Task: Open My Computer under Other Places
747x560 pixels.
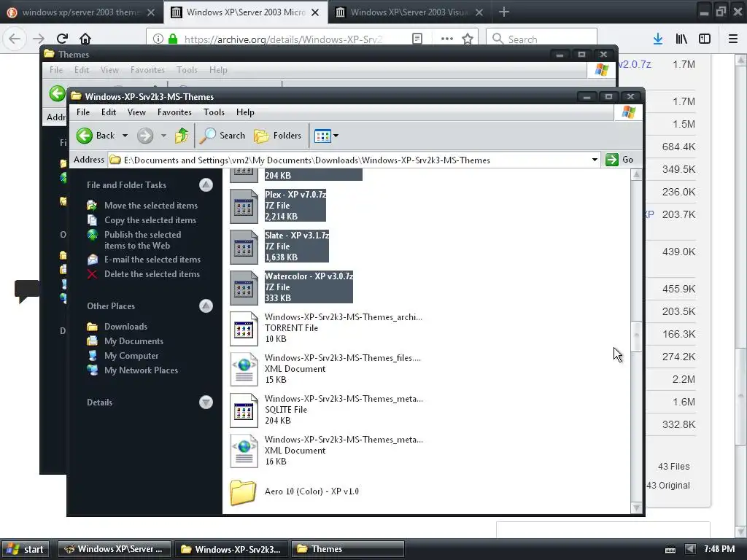Action: pos(131,356)
